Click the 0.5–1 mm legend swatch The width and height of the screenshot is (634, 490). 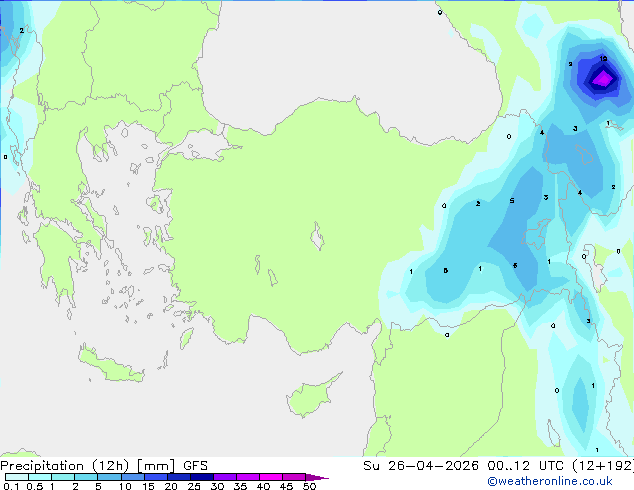tap(40, 477)
